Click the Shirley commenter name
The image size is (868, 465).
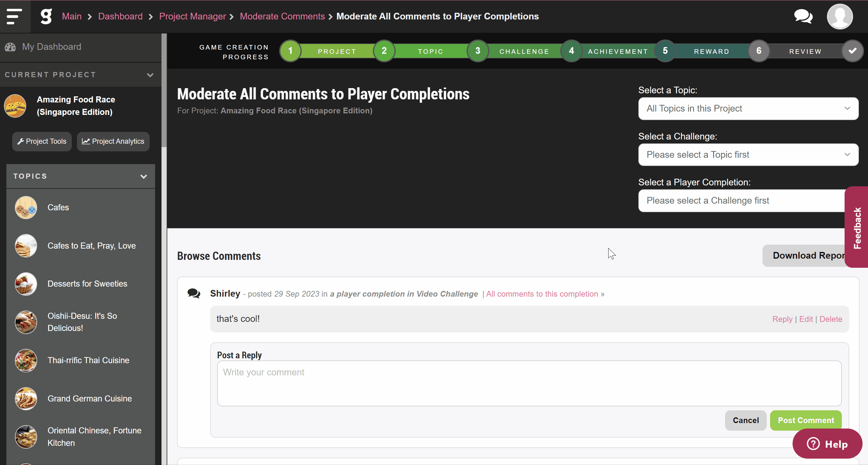[225, 294]
